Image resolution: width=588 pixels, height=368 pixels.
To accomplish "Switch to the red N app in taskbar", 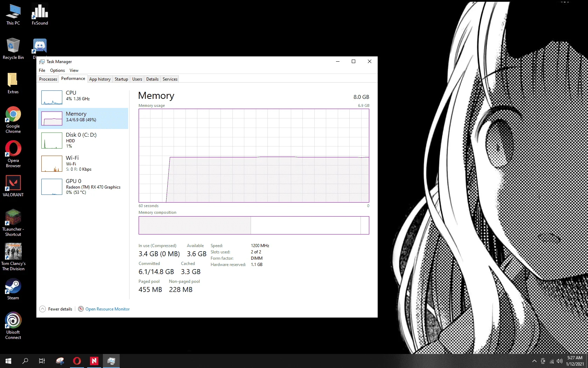I will click(94, 361).
